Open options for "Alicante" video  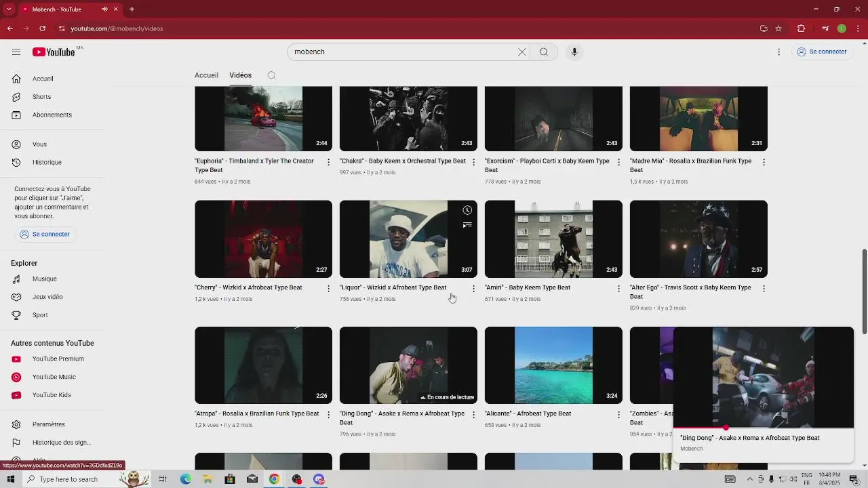(618, 414)
